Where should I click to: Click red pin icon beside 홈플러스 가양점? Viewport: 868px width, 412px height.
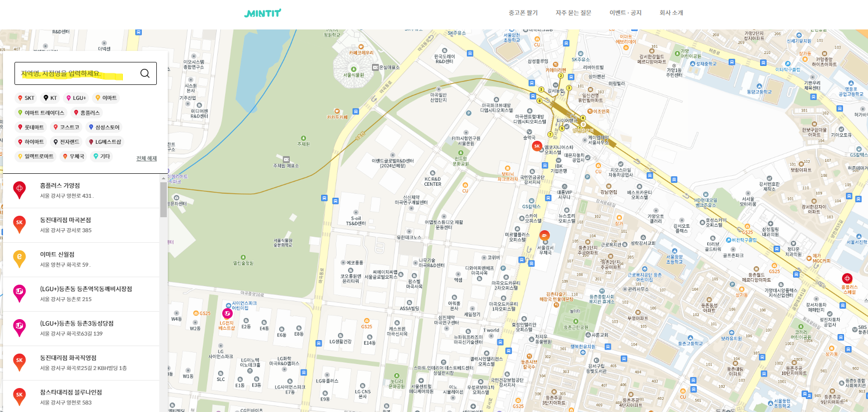coord(19,190)
